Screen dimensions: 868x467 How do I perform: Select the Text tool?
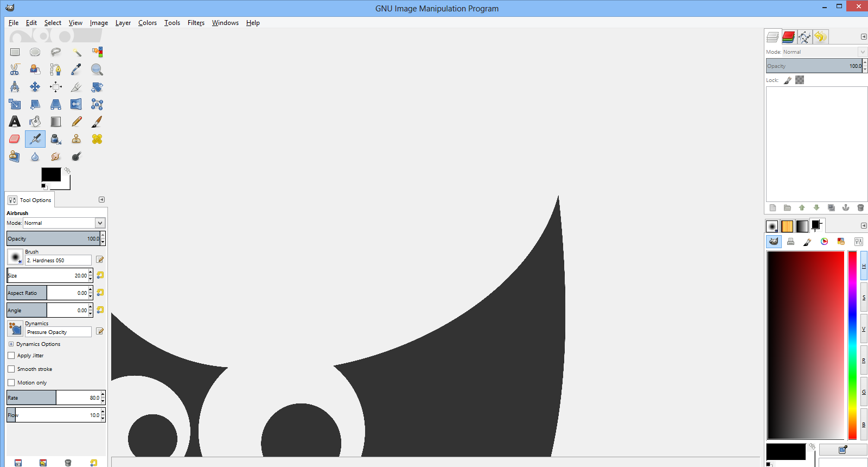tap(15, 122)
